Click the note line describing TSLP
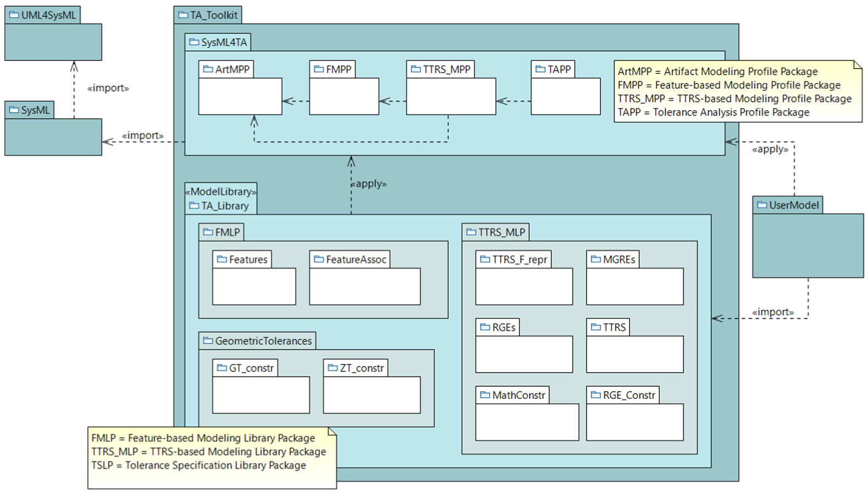This screenshot has width=868, height=492. tap(198, 465)
